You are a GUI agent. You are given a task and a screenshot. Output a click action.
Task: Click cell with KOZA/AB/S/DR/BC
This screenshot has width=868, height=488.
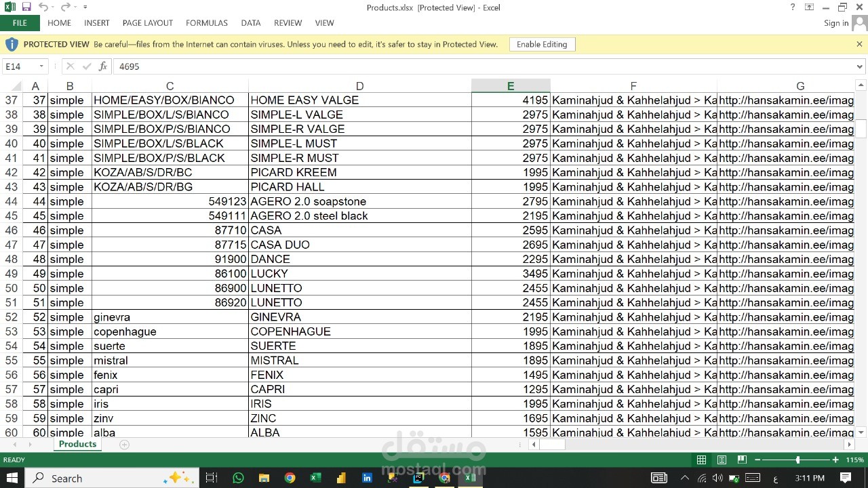(170, 172)
